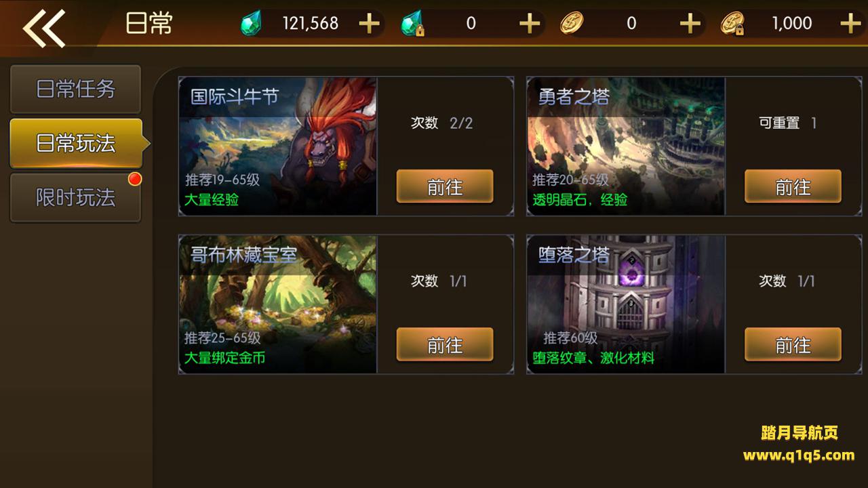Open 国际斗牛节 bull artwork thumbnail

point(278,146)
